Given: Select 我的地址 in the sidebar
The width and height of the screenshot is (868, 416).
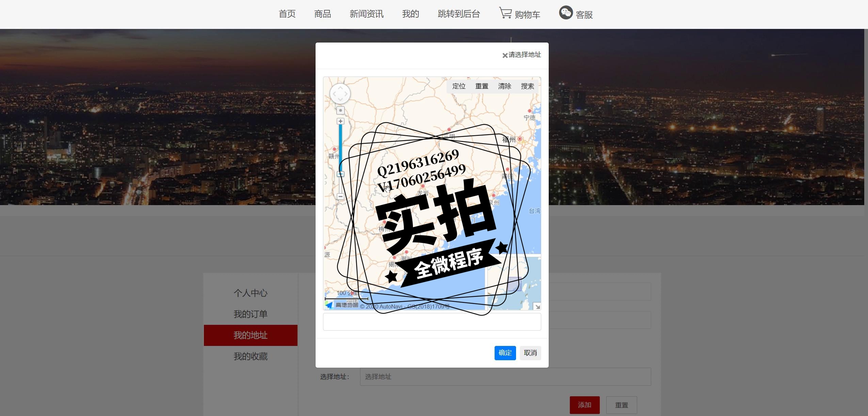Looking at the screenshot, I should (251, 335).
